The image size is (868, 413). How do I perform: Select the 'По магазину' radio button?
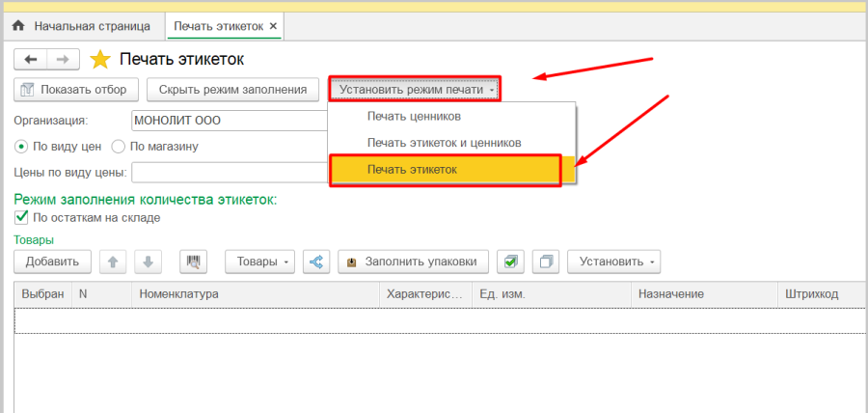tap(119, 147)
